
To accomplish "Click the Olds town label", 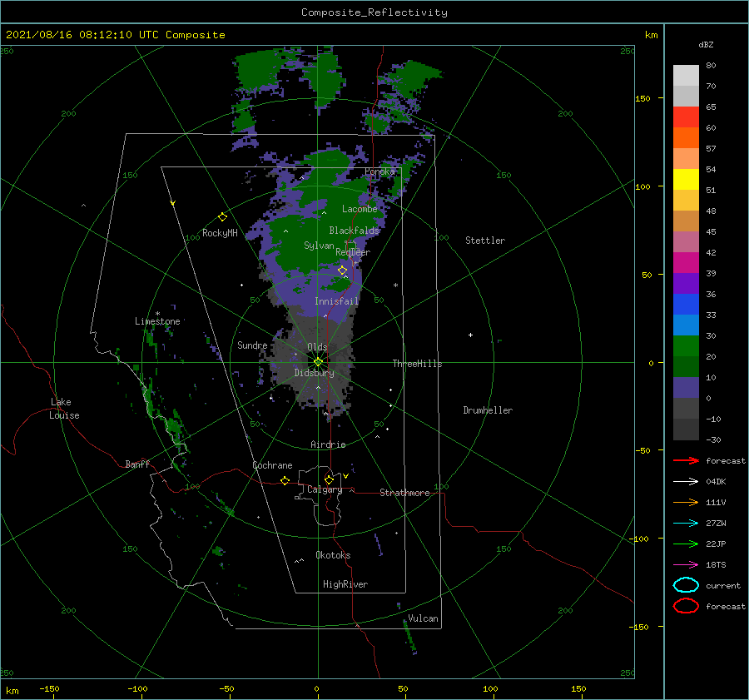I will pyautogui.click(x=317, y=347).
